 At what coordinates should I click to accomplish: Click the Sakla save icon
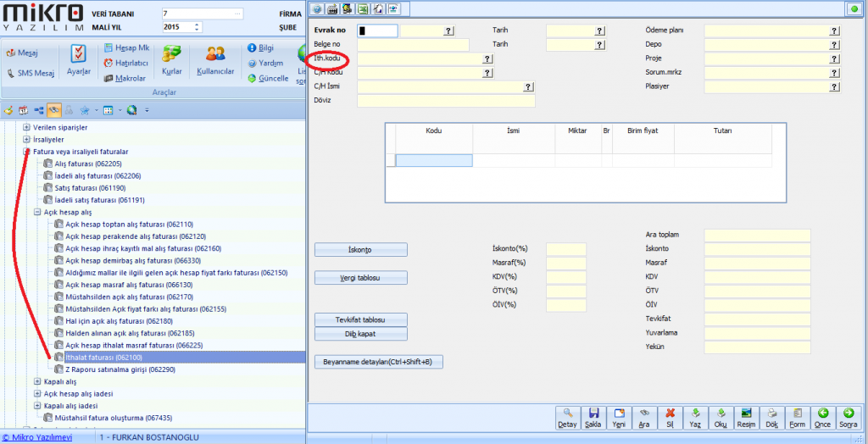(x=593, y=417)
